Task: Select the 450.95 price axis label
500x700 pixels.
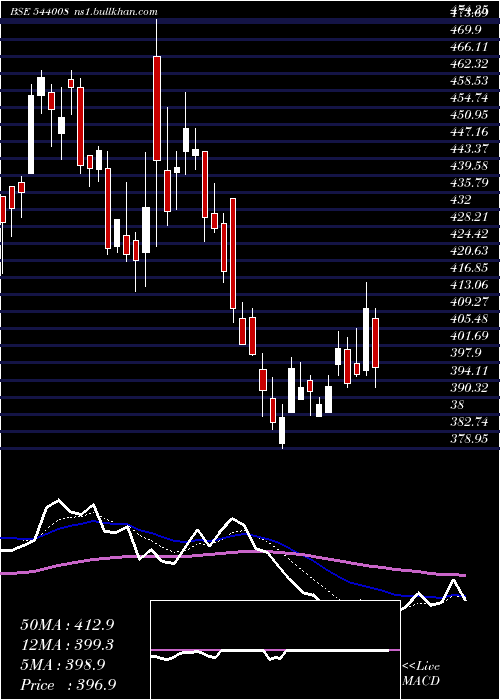Action: tap(469, 115)
